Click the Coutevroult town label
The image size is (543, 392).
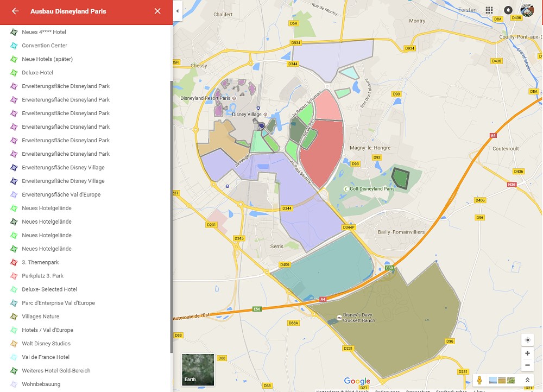(x=506, y=149)
